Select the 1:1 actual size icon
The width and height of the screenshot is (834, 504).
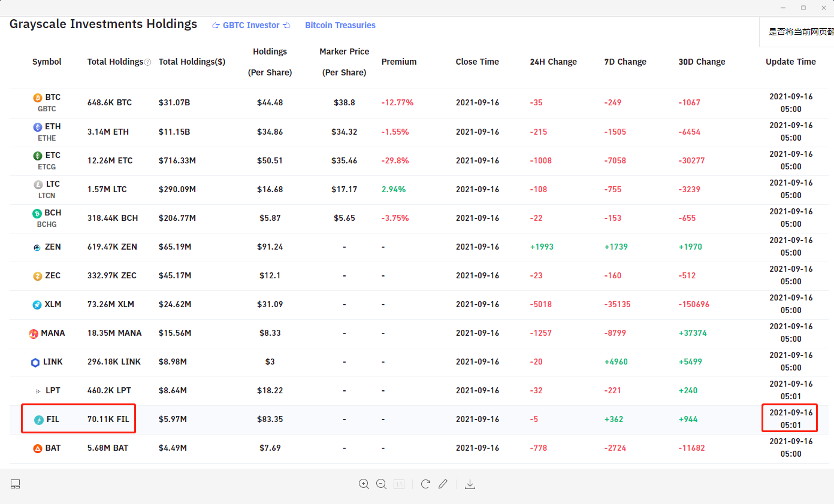399,484
